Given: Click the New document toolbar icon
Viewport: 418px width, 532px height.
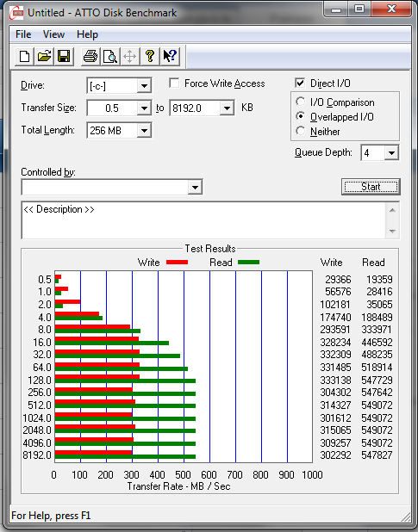Looking at the screenshot, I should [x=24, y=56].
